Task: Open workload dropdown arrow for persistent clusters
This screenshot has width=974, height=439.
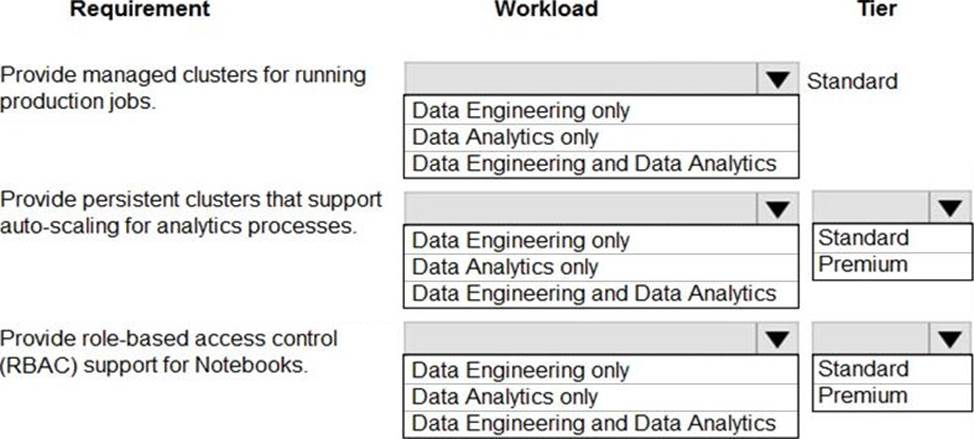Action: click(x=778, y=209)
